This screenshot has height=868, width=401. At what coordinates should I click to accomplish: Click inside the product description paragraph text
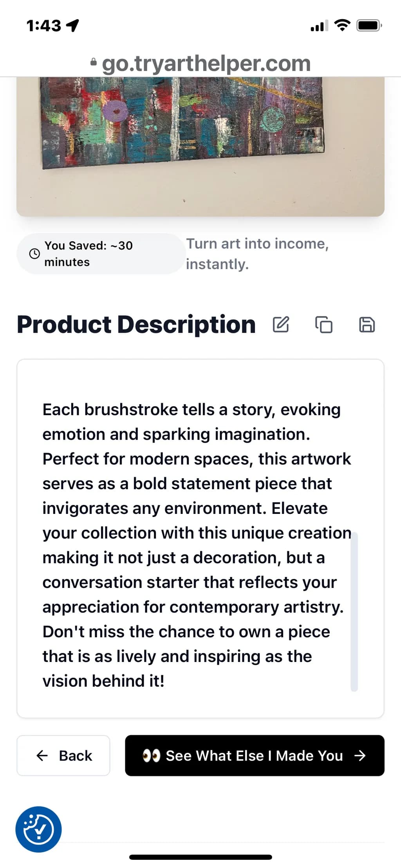(196, 545)
